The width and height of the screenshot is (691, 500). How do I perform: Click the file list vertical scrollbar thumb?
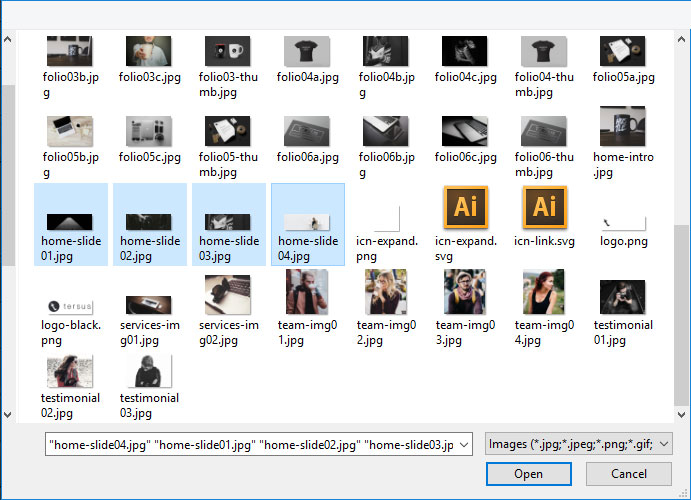point(681,315)
